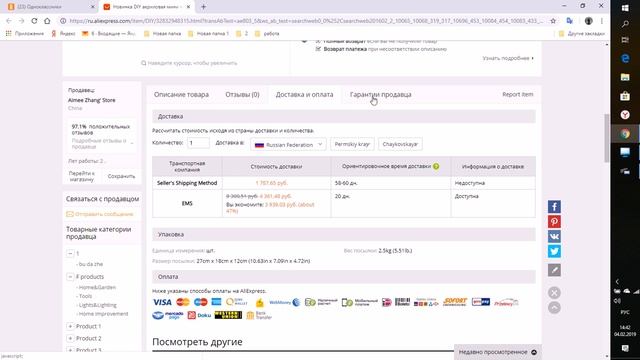Image resolution: width=640 pixels, height=360 pixels.
Task: Open Windows Start menu
Action: click(625, 8)
